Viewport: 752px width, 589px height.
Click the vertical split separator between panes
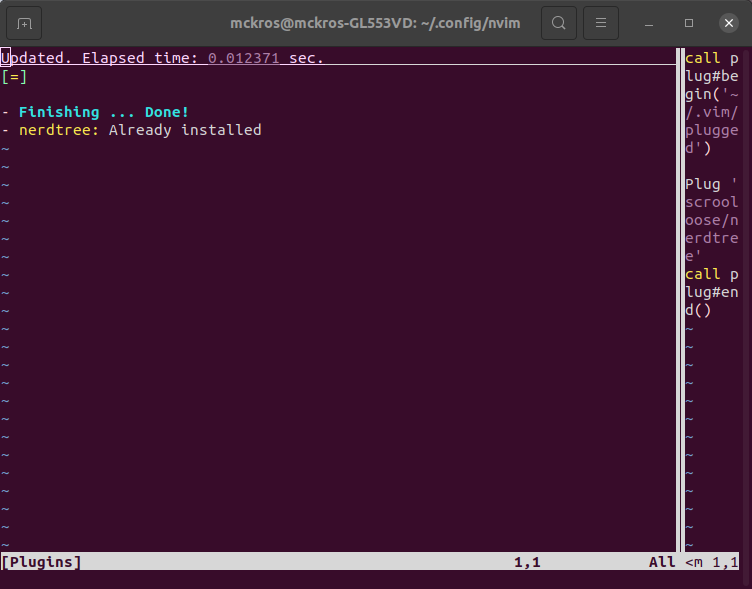(x=680, y=300)
